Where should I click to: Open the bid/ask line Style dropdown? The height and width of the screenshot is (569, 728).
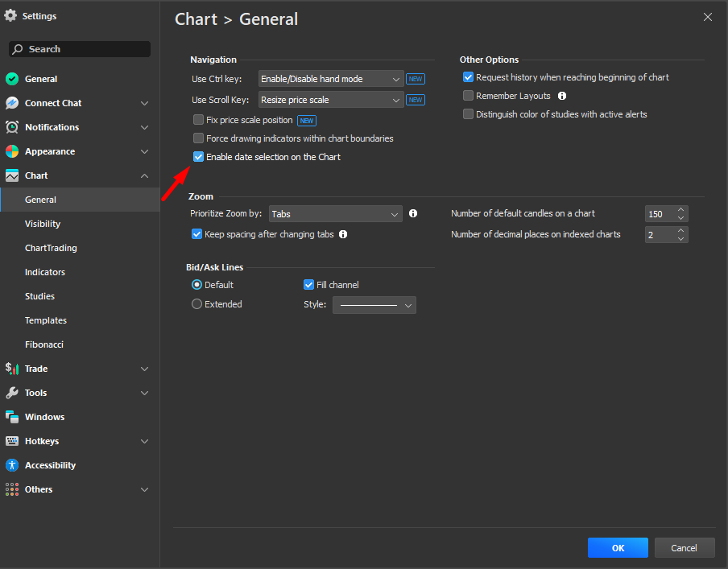pyautogui.click(x=374, y=305)
